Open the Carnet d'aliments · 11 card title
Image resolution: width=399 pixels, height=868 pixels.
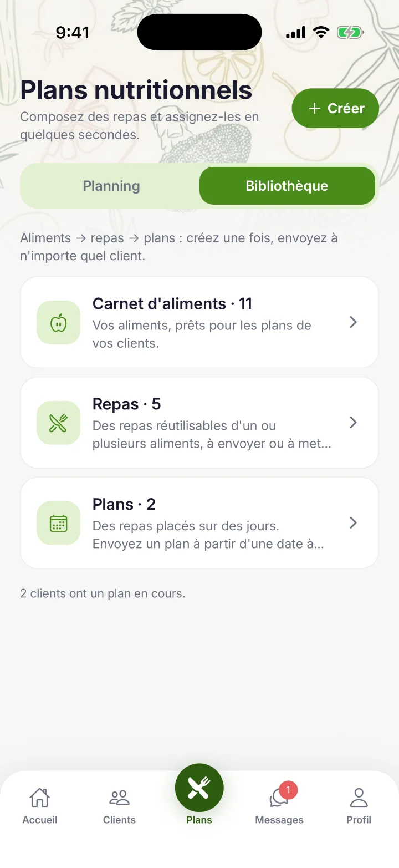(x=172, y=304)
